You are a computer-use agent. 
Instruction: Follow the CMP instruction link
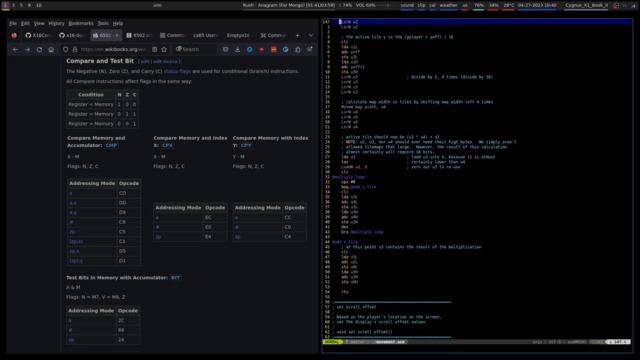[x=111, y=145]
